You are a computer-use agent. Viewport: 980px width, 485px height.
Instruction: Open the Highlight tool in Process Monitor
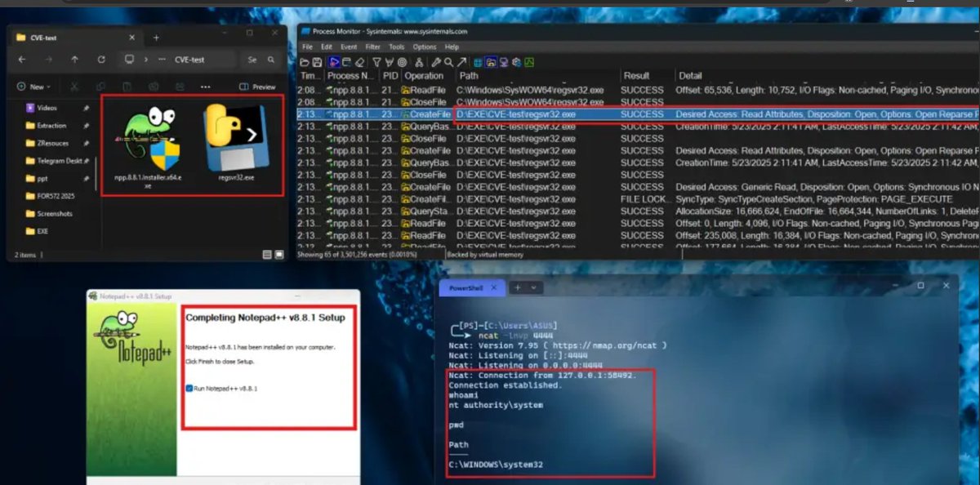click(389, 62)
